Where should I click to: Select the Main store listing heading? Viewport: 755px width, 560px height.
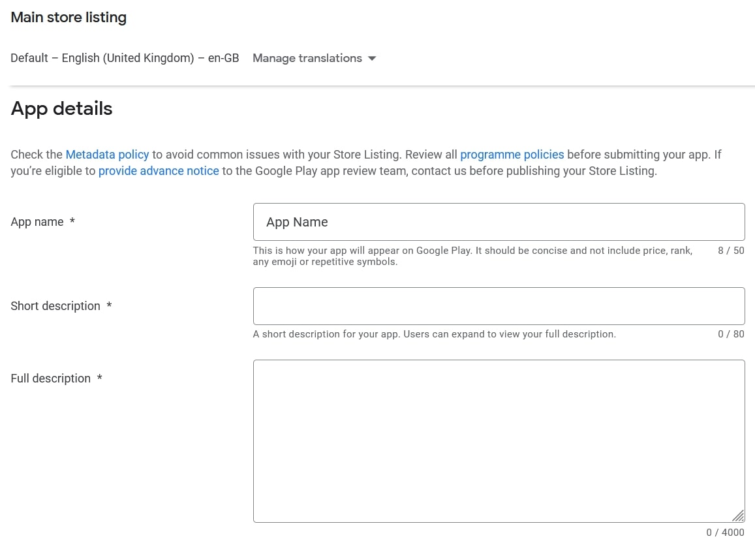pyautogui.click(x=69, y=18)
